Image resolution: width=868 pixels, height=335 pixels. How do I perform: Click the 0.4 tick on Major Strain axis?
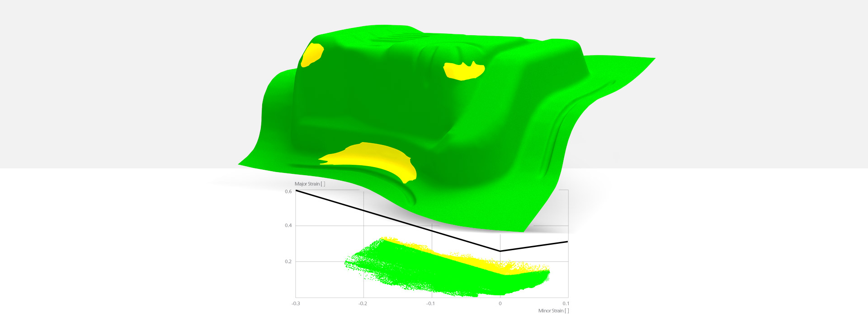pos(288,225)
